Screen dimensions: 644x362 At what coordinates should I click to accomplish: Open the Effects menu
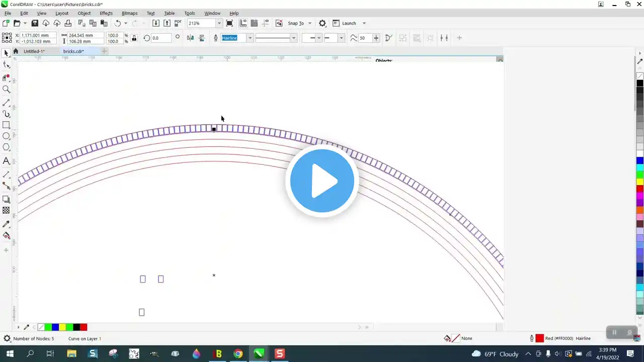click(x=106, y=13)
